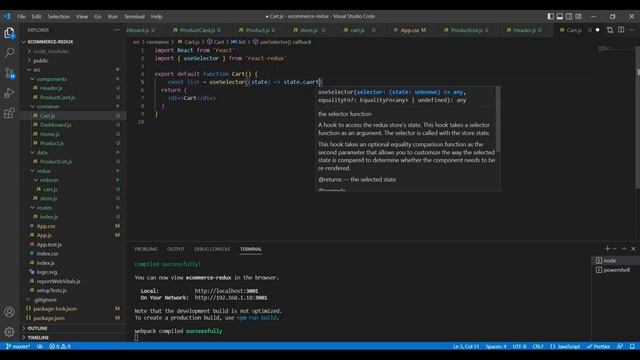This screenshot has height=360, width=640.
Task: Open the Edit menu
Action: [37, 16]
